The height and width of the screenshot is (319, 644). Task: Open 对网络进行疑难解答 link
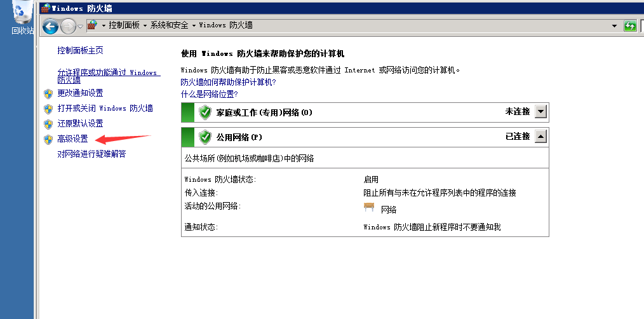pos(91,154)
